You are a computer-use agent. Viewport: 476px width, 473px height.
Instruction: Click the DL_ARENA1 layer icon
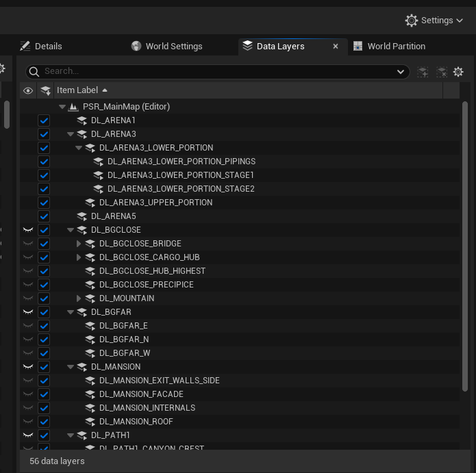tap(82, 120)
